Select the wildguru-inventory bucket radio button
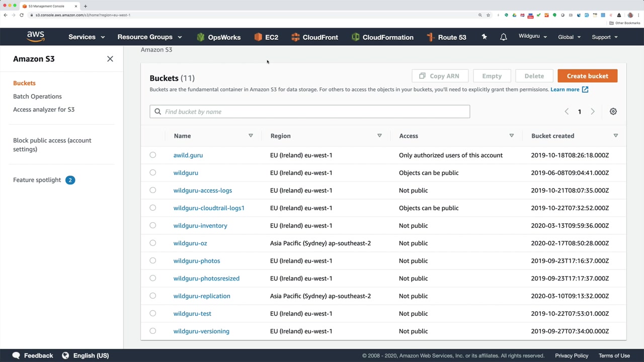644x362 pixels. (x=153, y=225)
